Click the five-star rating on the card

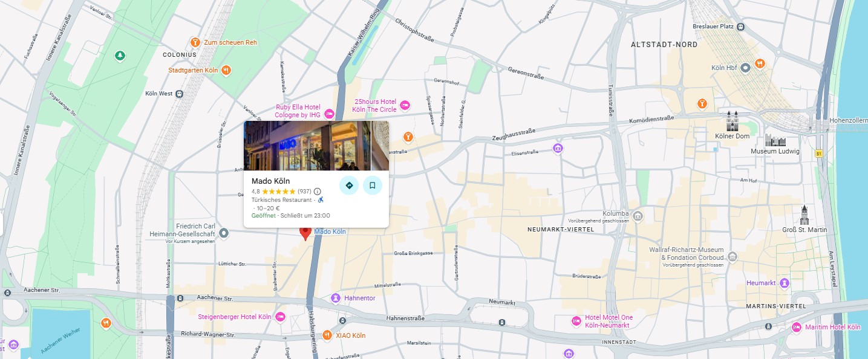pyautogui.click(x=279, y=192)
